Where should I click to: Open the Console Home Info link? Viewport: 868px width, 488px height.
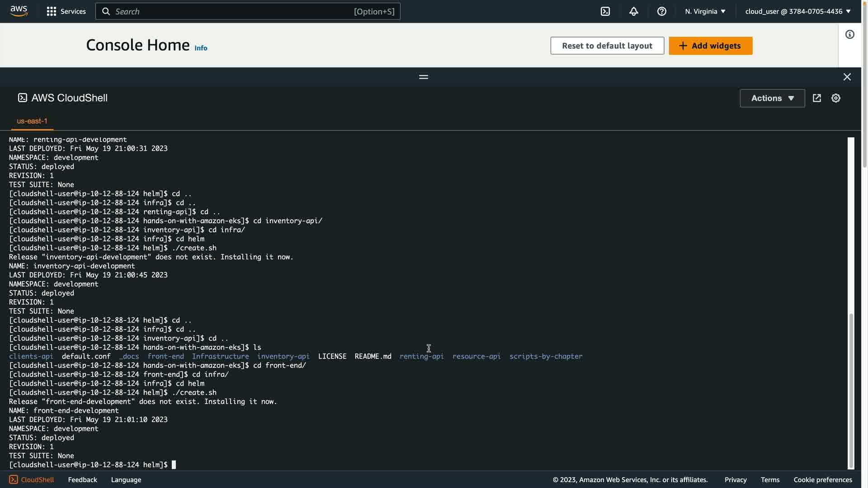(201, 48)
